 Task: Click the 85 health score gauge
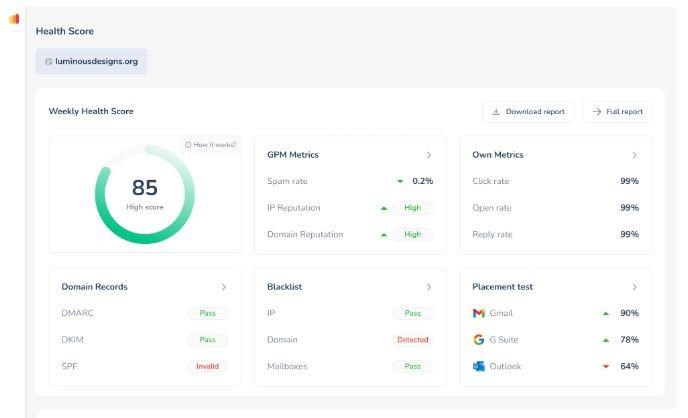[145, 193]
